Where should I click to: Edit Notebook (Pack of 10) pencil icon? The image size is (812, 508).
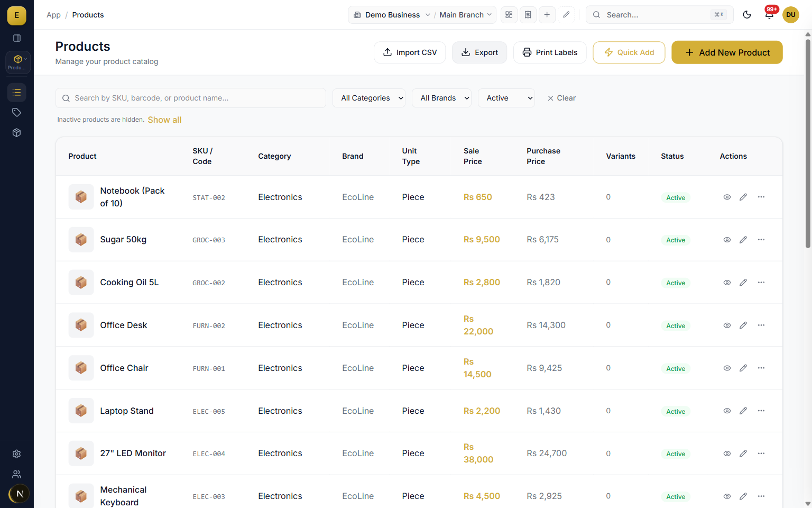tap(743, 197)
